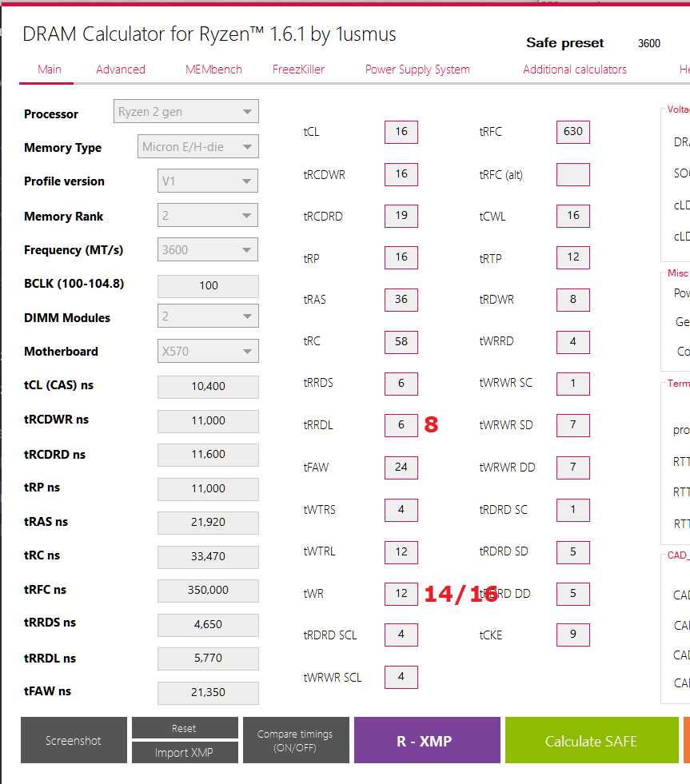
Task: Open the Memory Rank dropdown
Action: [208, 215]
